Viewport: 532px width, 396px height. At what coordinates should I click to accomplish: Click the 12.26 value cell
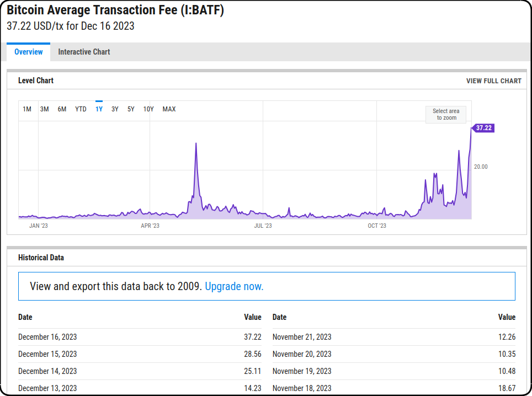pos(507,337)
